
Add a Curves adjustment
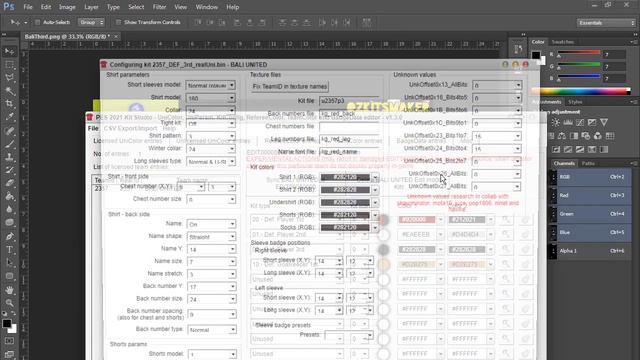pos(580,122)
